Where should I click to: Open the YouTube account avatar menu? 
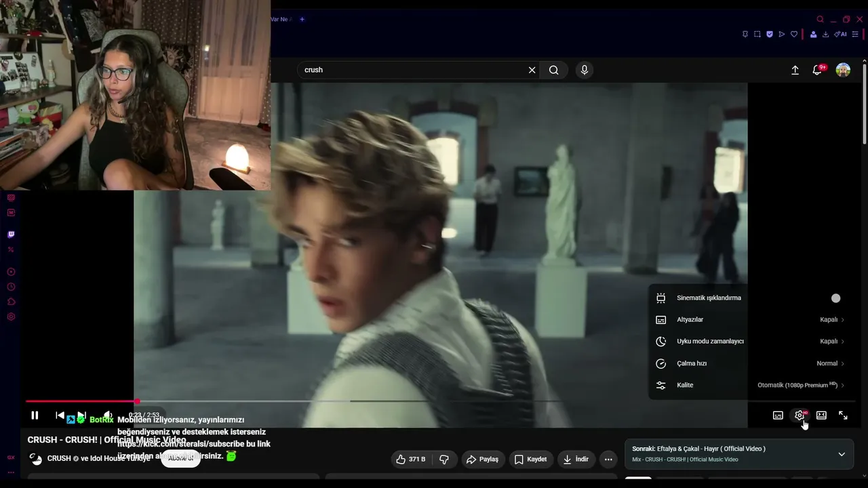pyautogui.click(x=843, y=70)
